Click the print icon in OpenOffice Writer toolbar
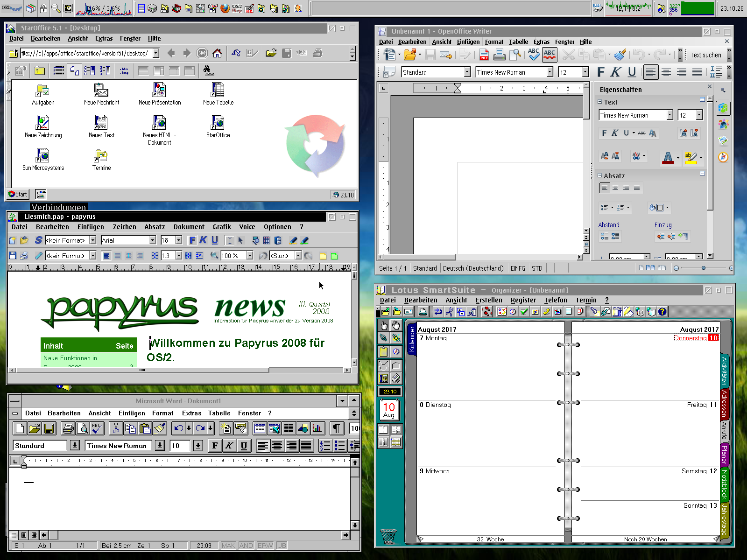Image resolution: width=747 pixels, height=560 pixels. pos(500,55)
